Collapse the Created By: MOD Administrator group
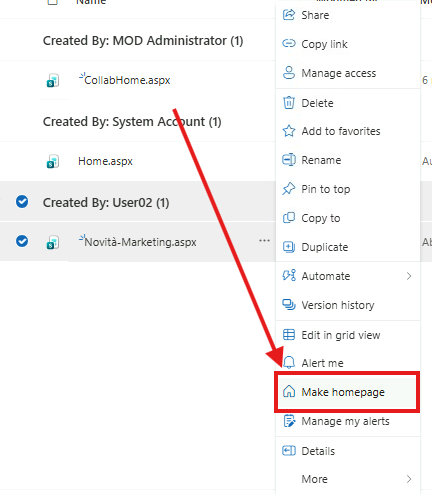432x494 pixels. (143, 41)
